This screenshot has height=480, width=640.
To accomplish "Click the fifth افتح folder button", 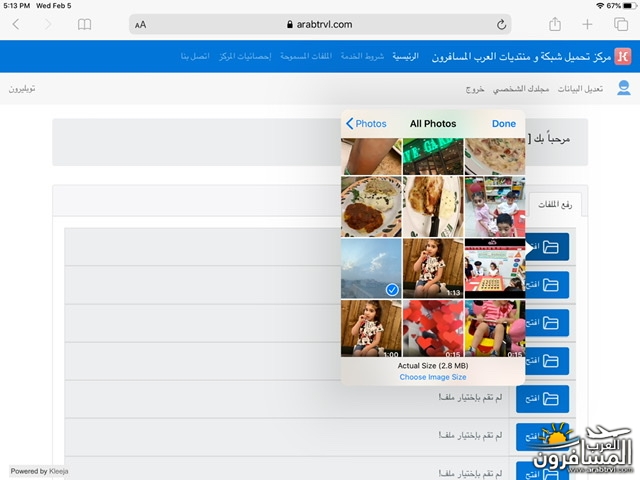I will click(x=542, y=399).
